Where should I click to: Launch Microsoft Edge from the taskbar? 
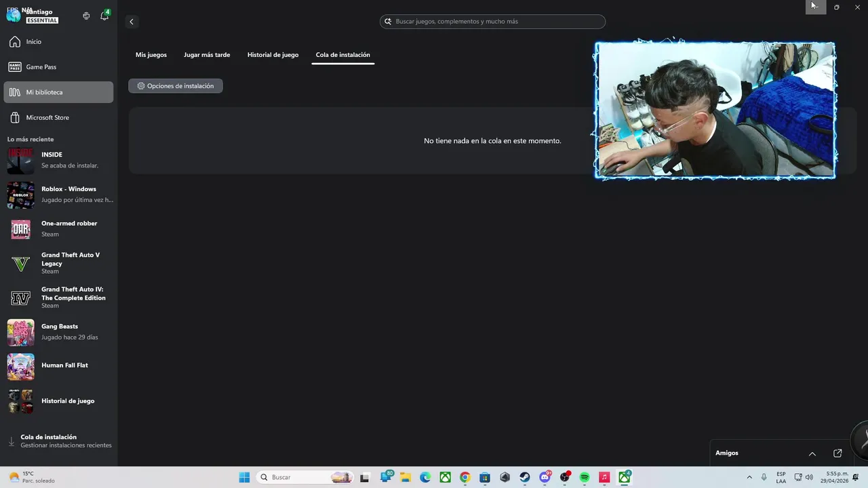pos(425,477)
